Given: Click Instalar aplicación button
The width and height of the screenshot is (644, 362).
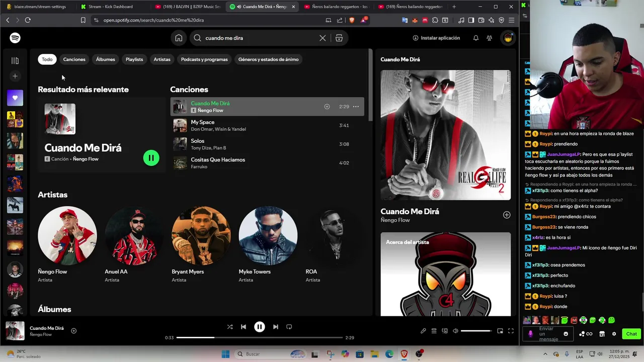Looking at the screenshot, I should (436, 38).
